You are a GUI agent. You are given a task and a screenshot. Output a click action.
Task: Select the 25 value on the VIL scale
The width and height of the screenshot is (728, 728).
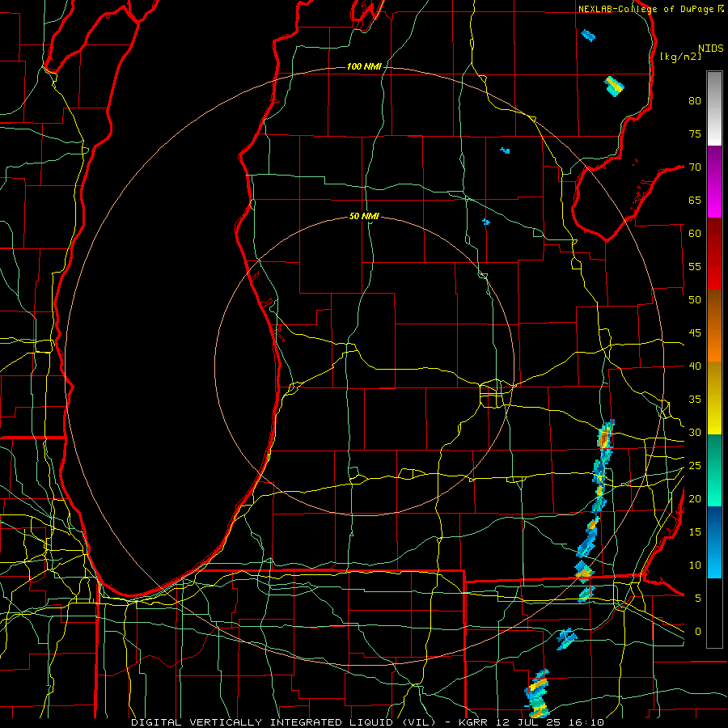coord(695,466)
